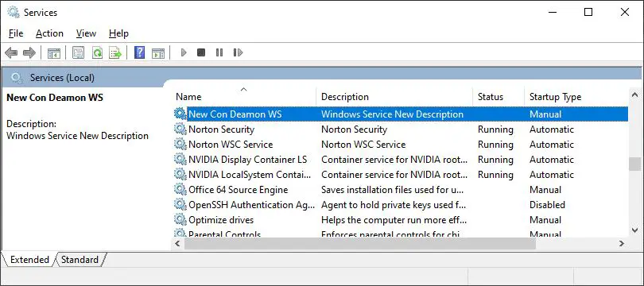Click the Start Service play icon
This screenshot has width=644, height=286.
pos(184,52)
